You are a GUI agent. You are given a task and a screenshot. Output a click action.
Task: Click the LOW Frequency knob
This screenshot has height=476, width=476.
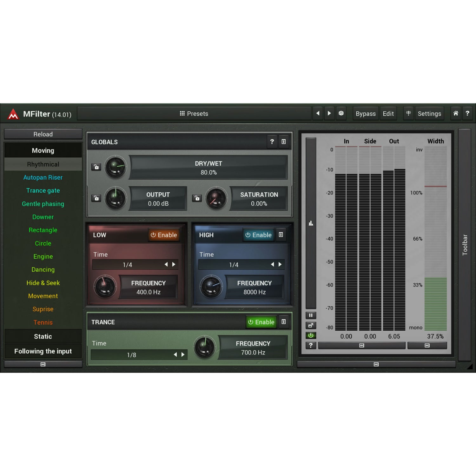click(x=105, y=286)
